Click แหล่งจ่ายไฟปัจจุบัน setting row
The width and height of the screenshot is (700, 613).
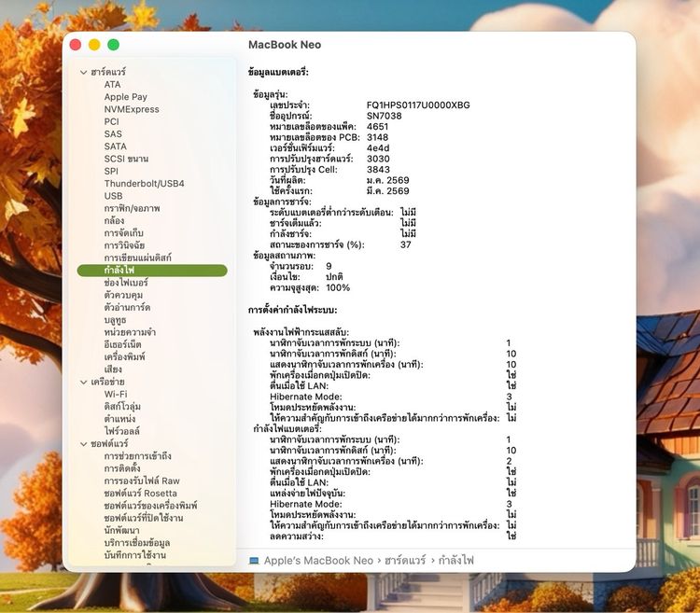coord(393,494)
